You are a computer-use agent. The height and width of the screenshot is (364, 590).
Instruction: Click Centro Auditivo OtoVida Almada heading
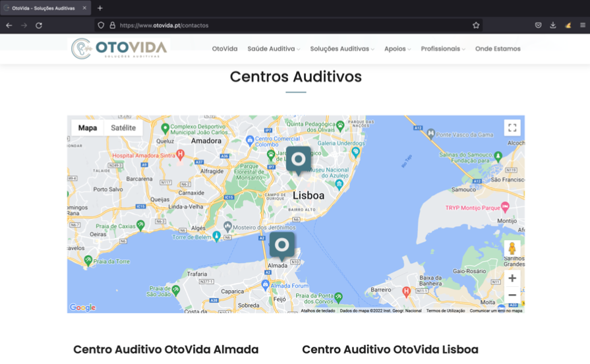point(166,349)
